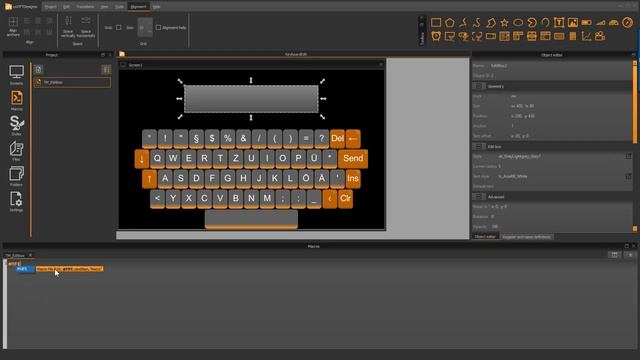This screenshot has height=360, width=640.
Task: Click the orange up-arrow shift key
Action: coord(149,179)
